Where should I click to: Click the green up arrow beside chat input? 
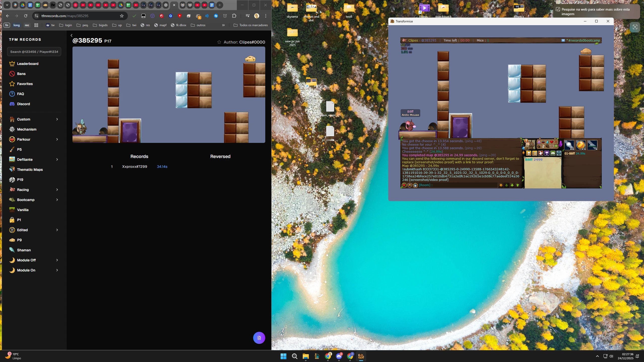(518, 185)
